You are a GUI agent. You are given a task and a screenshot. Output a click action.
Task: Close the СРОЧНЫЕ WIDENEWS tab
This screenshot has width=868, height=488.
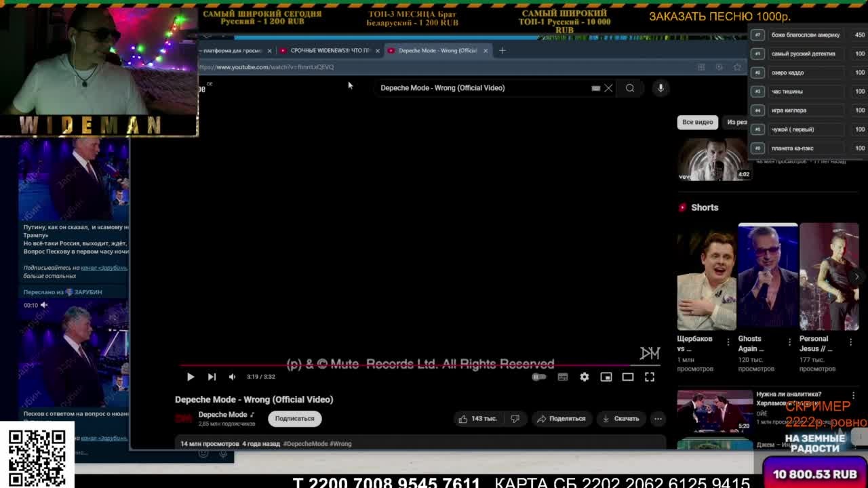378,51
